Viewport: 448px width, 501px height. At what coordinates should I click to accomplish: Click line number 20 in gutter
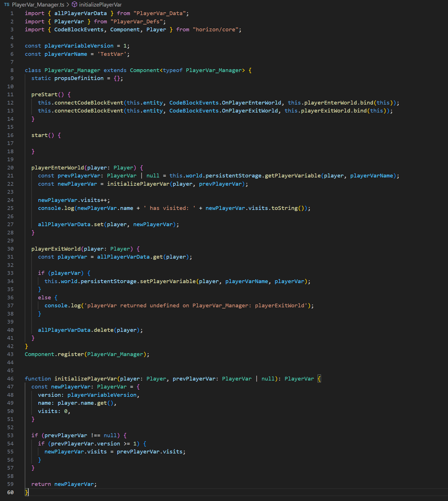[x=11, y=168]
